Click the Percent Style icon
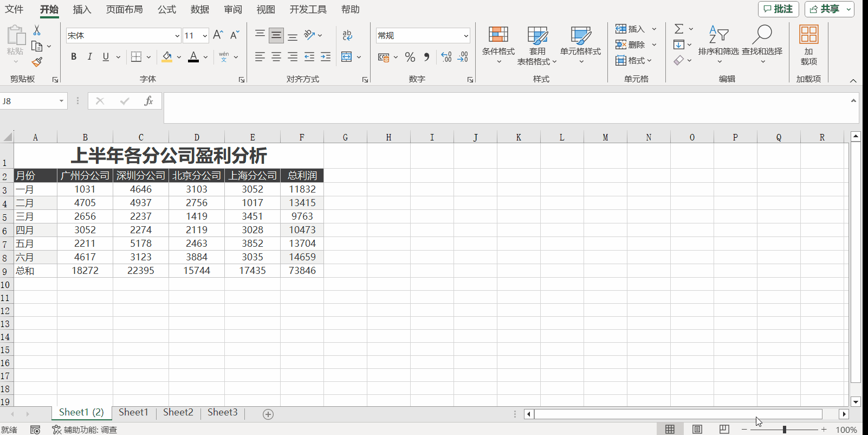The width and height of the screenshot is (868, 435). point(410,57)
